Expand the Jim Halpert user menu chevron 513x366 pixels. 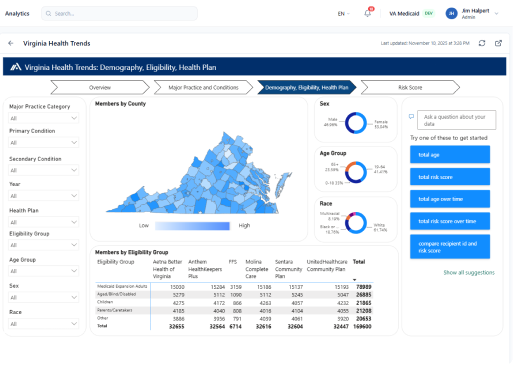(496, 14)
